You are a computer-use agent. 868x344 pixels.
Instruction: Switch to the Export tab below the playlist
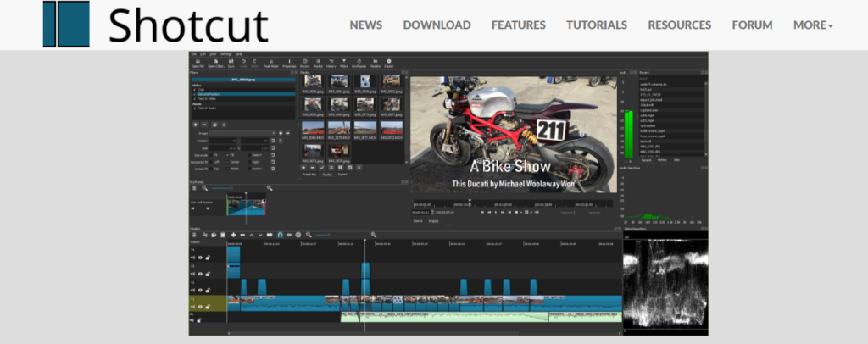pyautogui.click(x=342, y=175)
